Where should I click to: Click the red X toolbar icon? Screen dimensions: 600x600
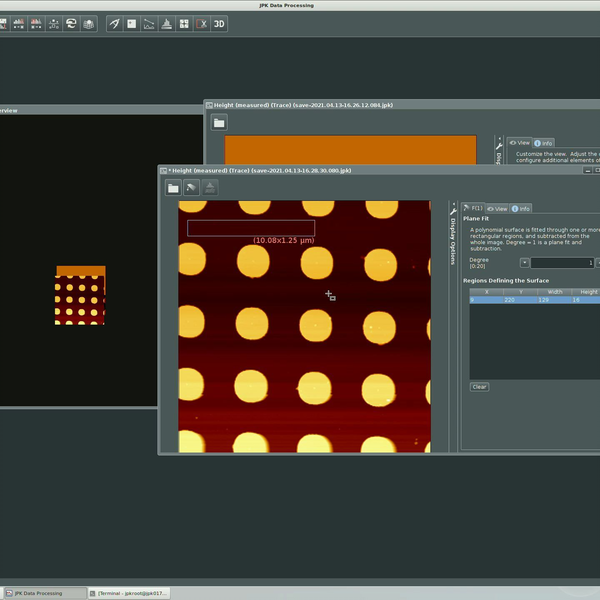(201, 23)
